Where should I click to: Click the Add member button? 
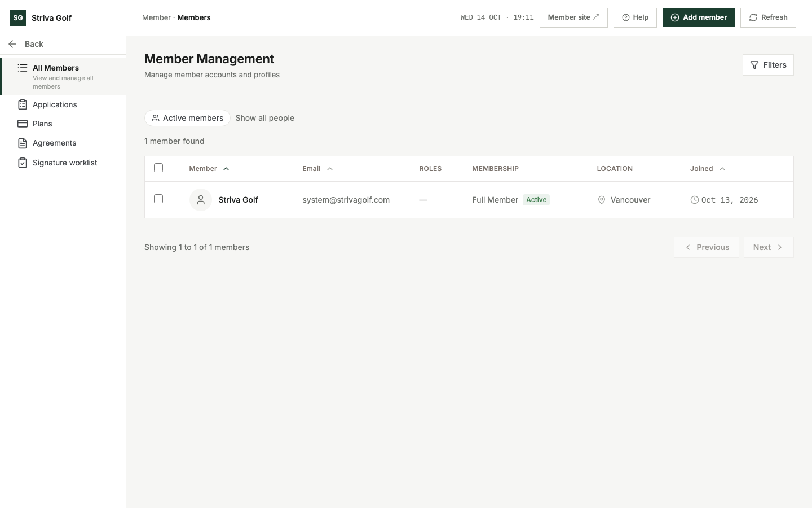pyautogui.click(x=699, y=17)
